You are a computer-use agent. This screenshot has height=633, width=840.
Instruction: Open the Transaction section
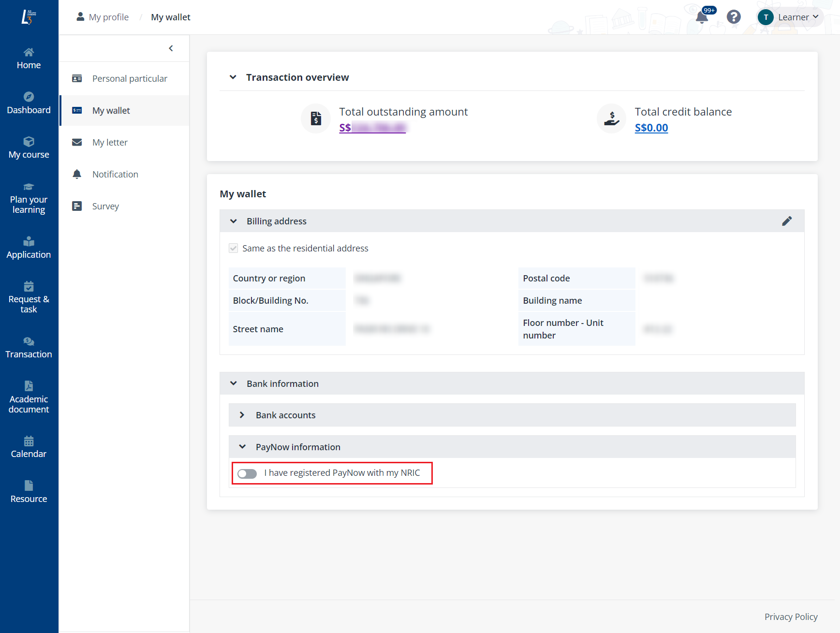29,348
